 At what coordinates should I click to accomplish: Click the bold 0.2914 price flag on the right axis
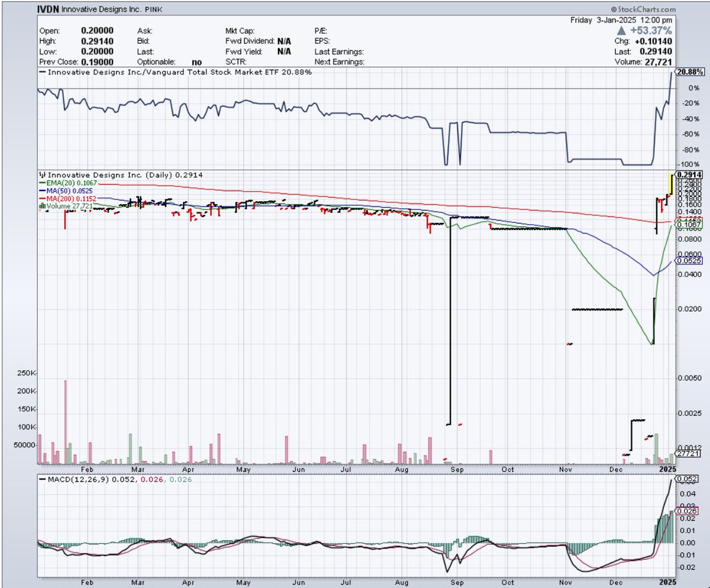coord(689,175)
